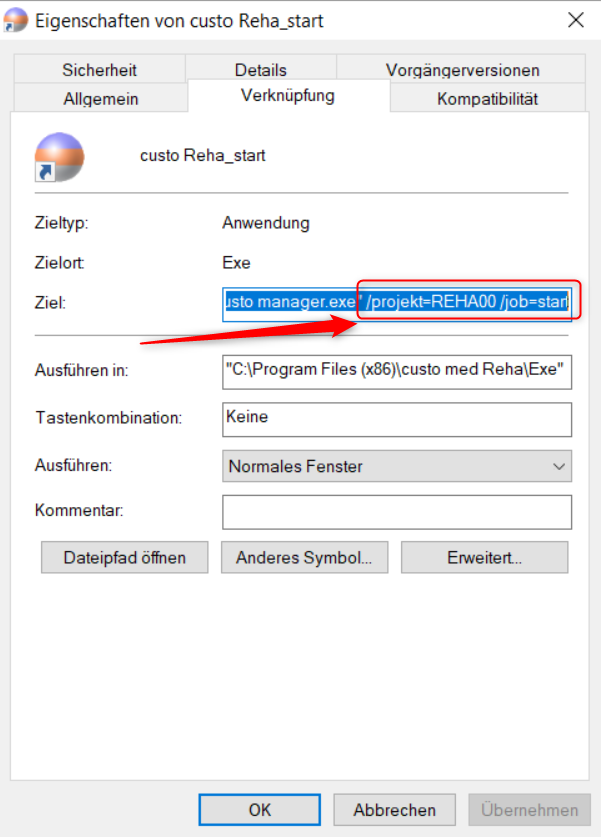Click the Ausführen dropdown arrow chevron

tap(558, 467)
